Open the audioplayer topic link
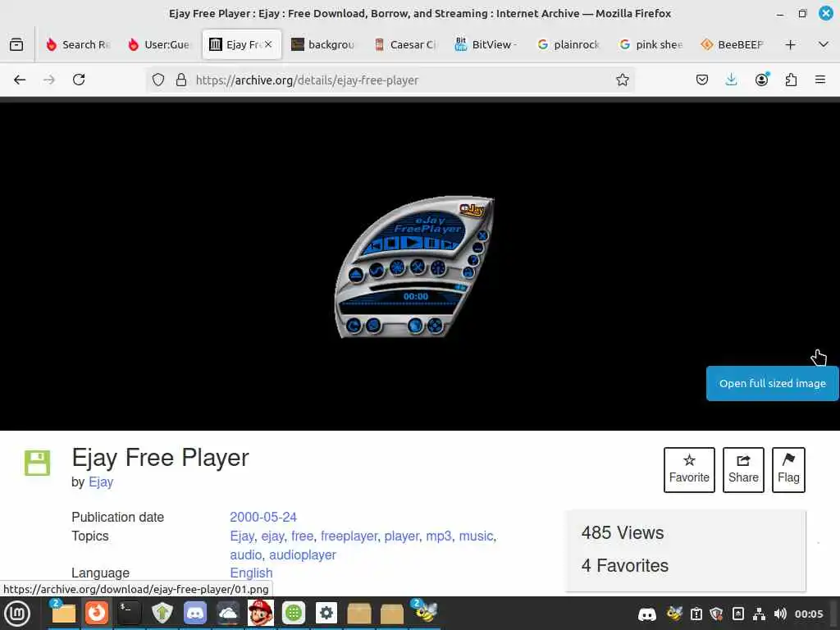Image resolution: width=840 pixels, height=630 pixels. tap(302, 555)
